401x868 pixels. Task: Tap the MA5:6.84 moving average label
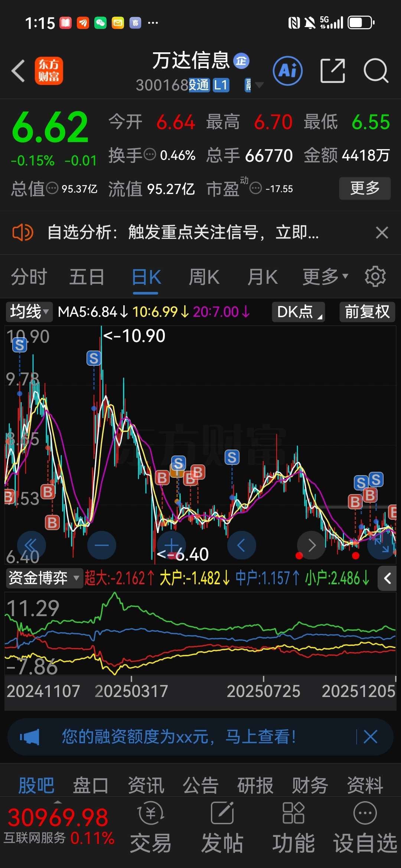(93, 312)
